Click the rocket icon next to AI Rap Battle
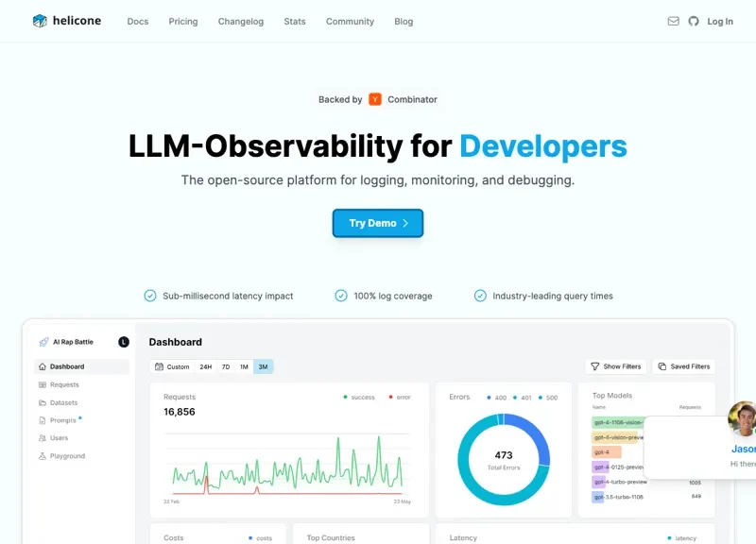The width and height of the screenshot is (756, 544). [x=43, y=342]
